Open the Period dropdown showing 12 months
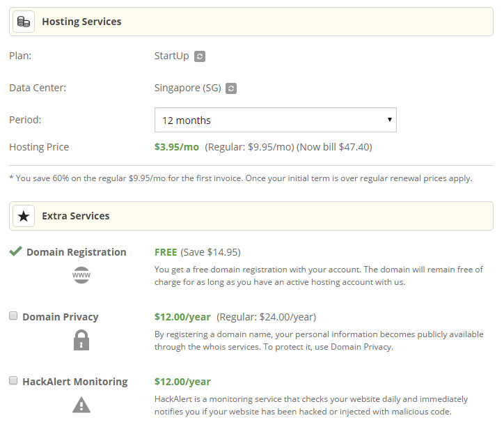 coord(275,120)
